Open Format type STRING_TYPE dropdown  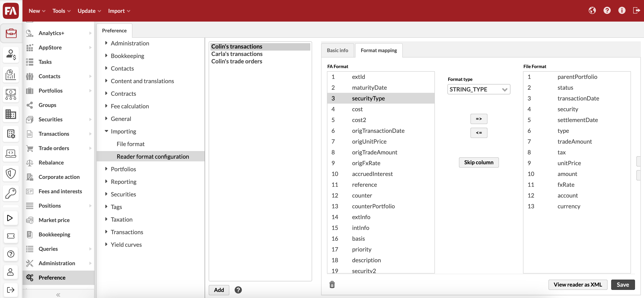[479, 89]
